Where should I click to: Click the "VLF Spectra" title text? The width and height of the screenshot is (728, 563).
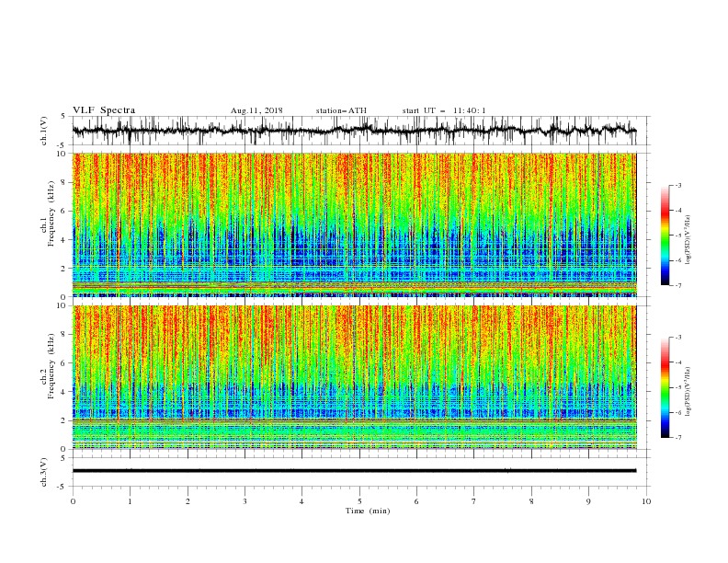click(104, 110)
